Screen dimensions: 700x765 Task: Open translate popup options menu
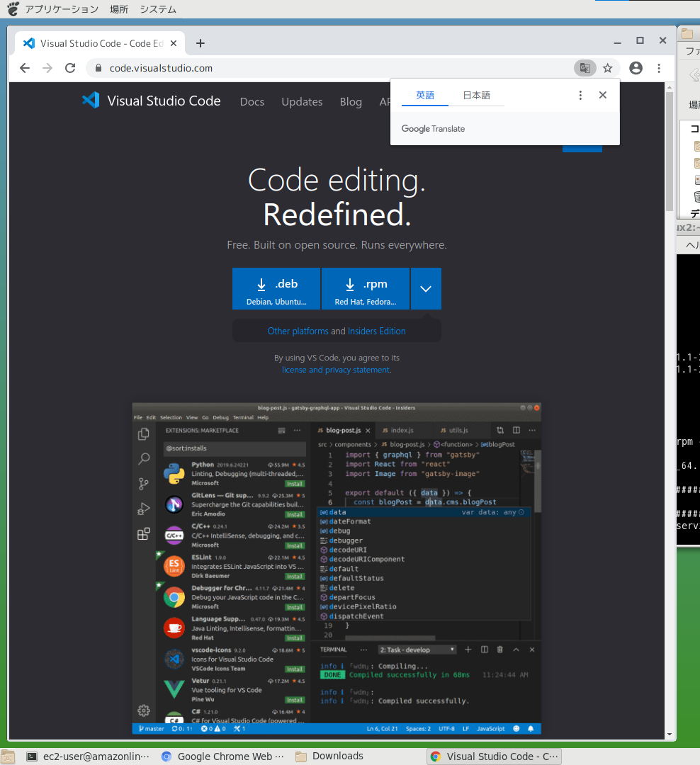click(x=580, y=95)
